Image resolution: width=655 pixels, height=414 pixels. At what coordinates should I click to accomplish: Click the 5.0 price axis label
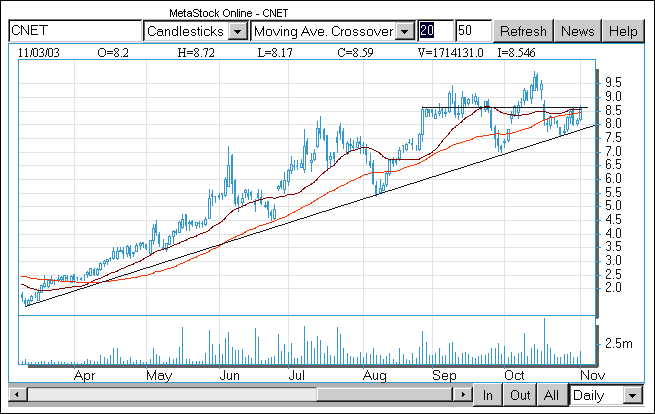click(613, 206)
